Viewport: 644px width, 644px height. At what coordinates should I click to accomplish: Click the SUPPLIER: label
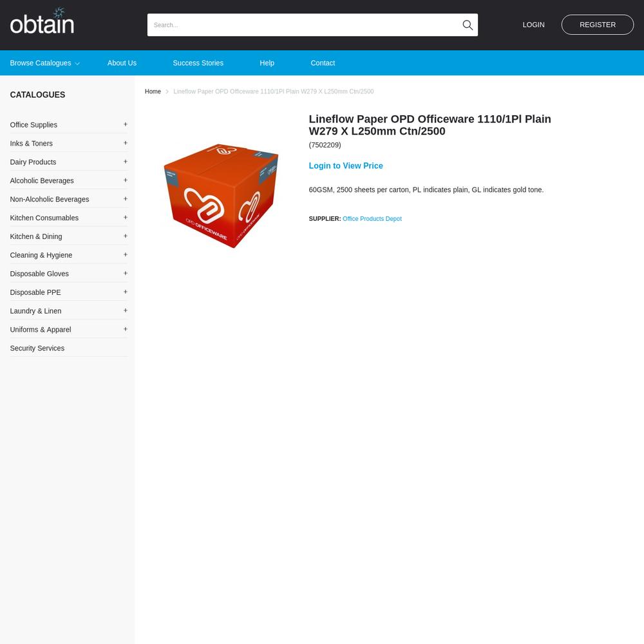325,219
